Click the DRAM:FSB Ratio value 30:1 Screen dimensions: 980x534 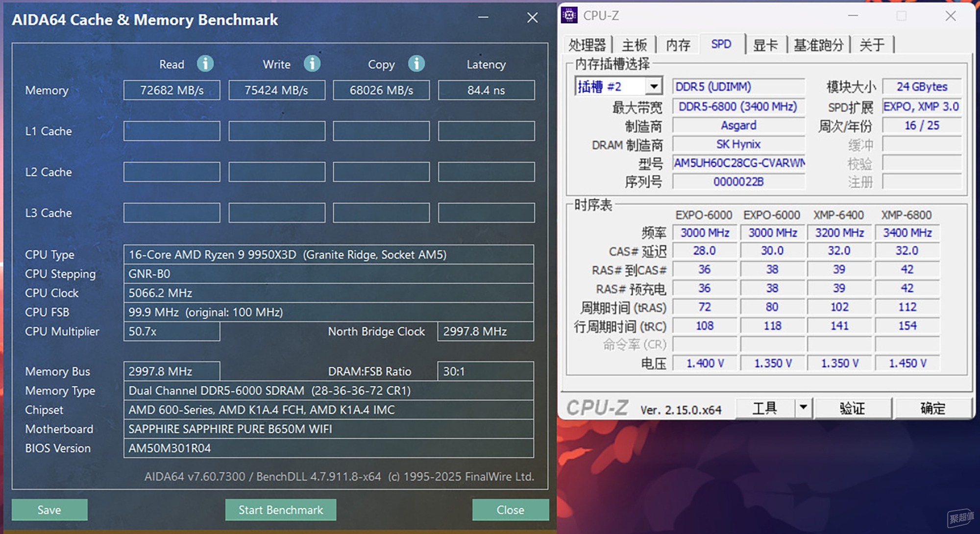click(486, 371)
